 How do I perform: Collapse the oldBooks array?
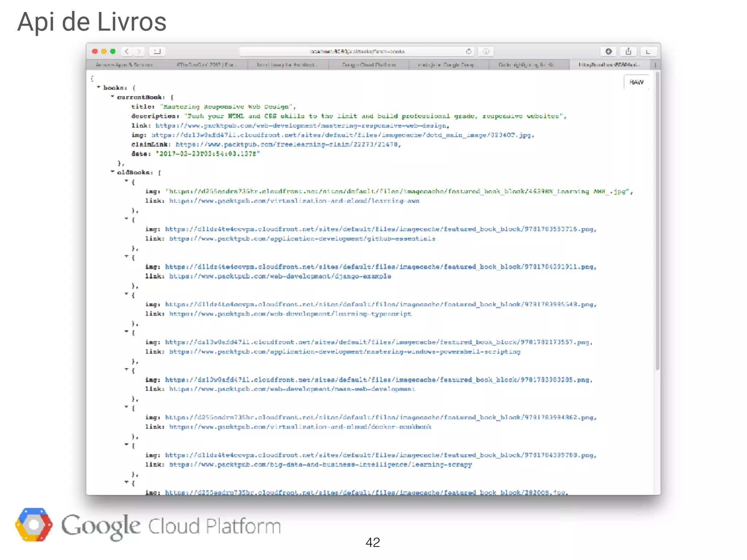pyautogui.click(x=112, y=171)
